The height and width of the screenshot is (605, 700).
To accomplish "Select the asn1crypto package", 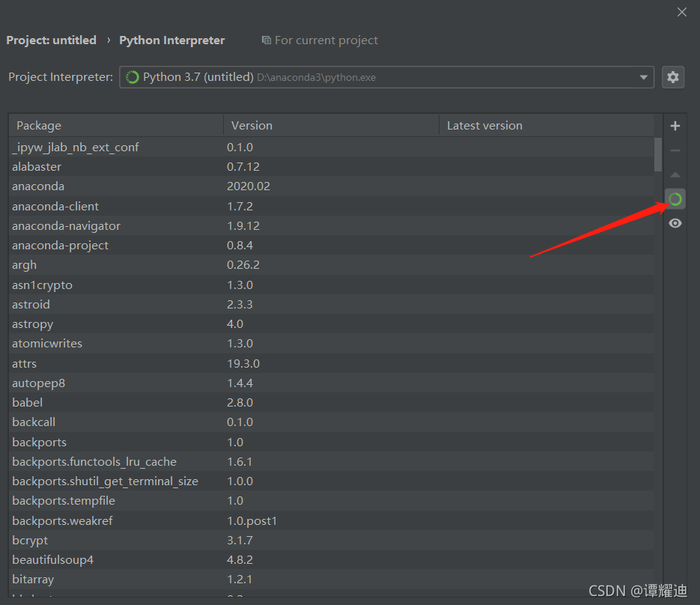I will [x=331, y=285].
